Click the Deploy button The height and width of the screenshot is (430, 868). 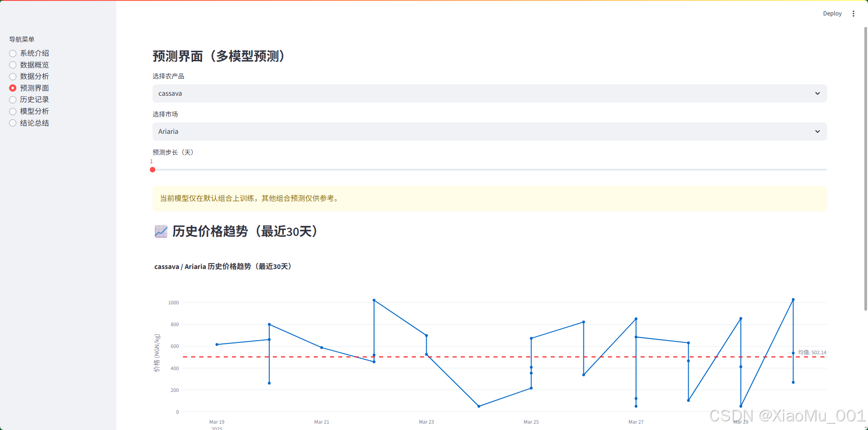point(832,14)
